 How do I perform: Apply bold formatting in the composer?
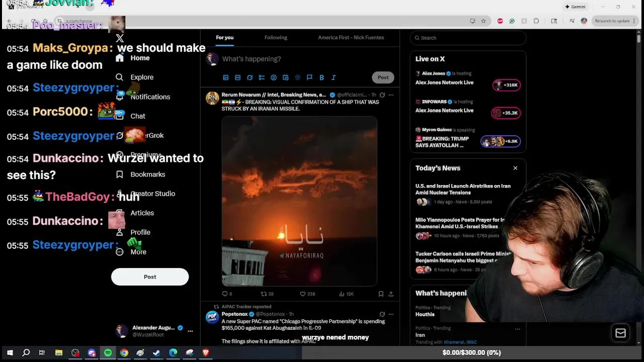pos(321,77)
